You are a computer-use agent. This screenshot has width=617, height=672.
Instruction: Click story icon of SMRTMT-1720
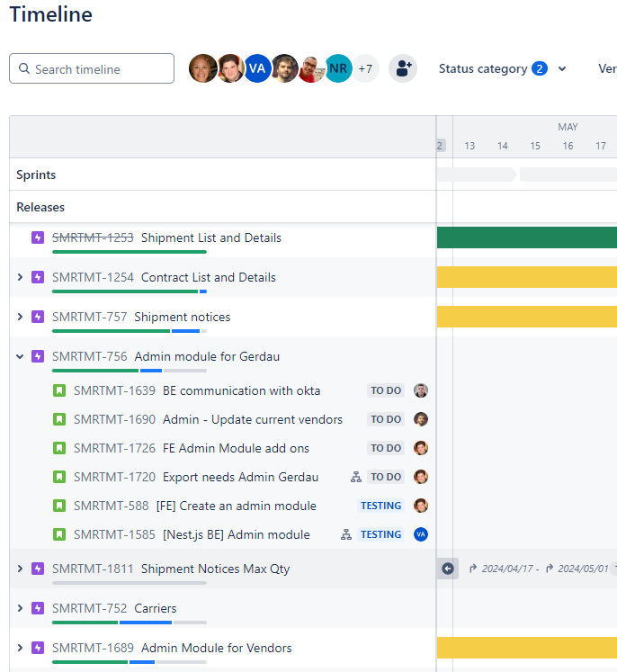point(59,477)
